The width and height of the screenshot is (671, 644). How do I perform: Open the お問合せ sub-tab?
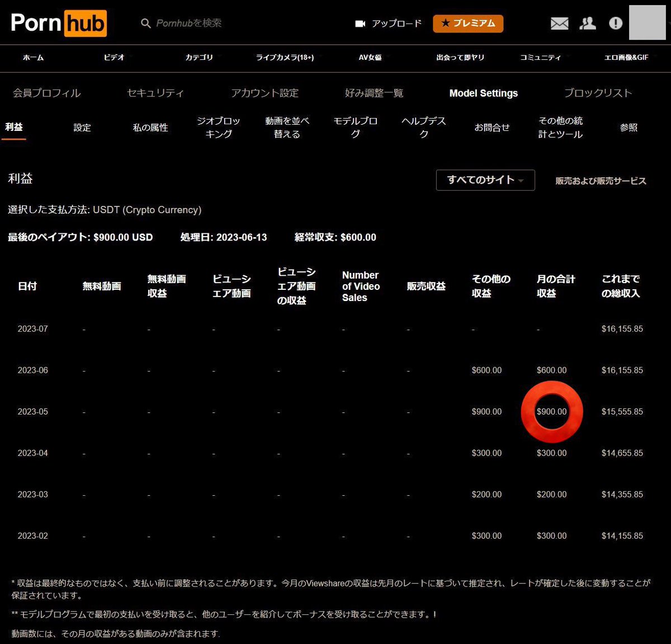pyautogui.click(x=492, y=128)
